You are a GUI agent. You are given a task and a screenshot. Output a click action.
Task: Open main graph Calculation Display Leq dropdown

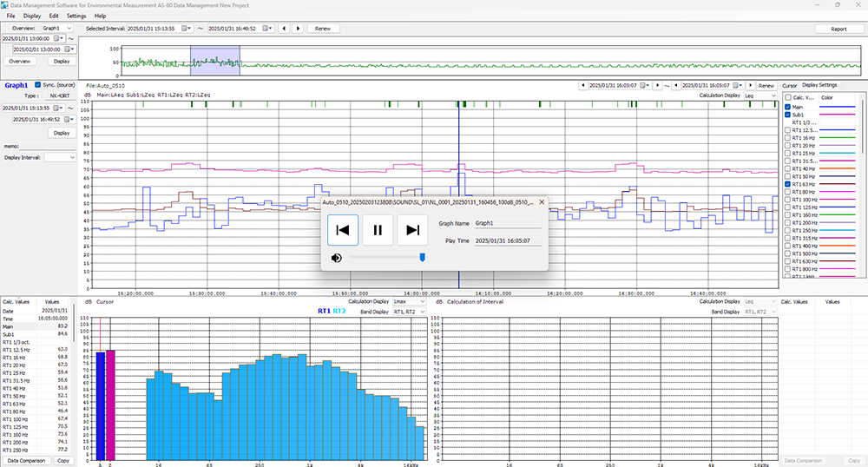[760, 95]
